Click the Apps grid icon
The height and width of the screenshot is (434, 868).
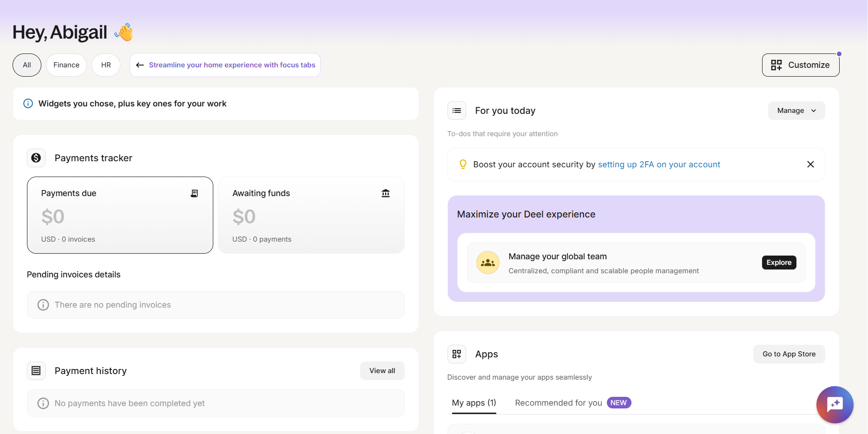point(457,354)
